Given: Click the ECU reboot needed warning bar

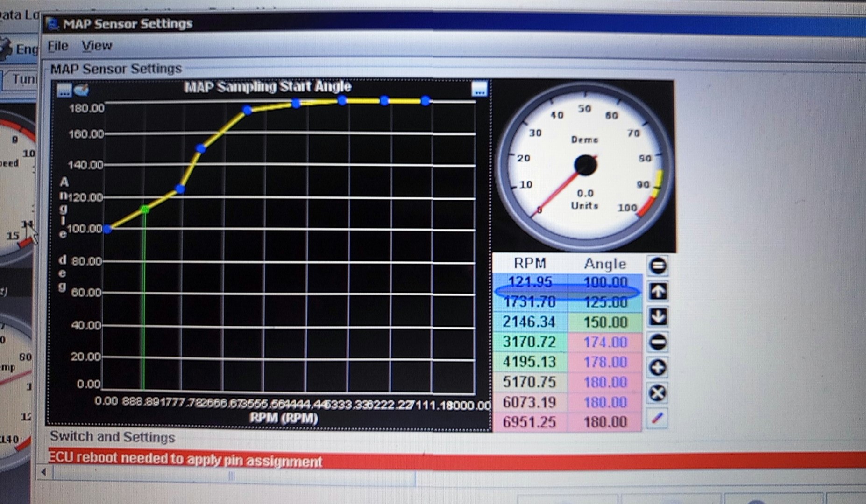Looking at the screenshot, I should 457,460.
